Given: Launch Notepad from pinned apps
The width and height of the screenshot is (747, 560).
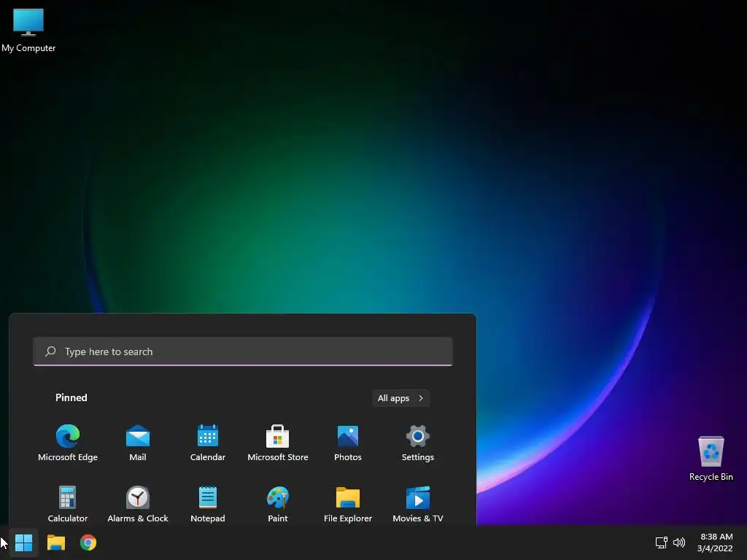Looking at the screenshot, I should coord(208,504).
